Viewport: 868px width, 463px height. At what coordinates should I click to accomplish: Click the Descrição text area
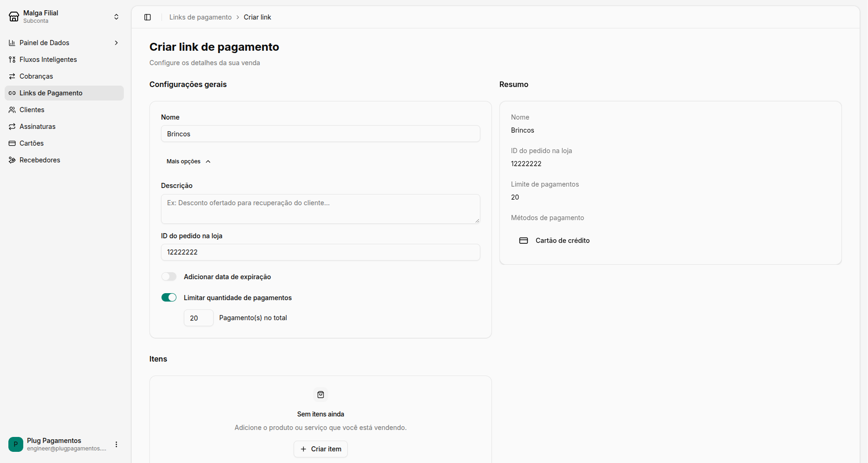321,209
